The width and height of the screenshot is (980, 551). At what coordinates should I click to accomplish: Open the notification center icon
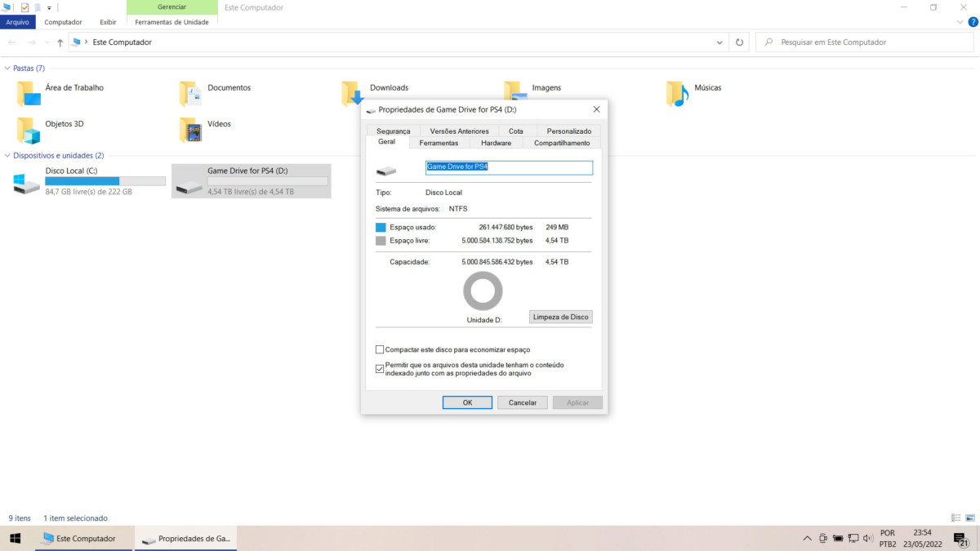point(961,539)
